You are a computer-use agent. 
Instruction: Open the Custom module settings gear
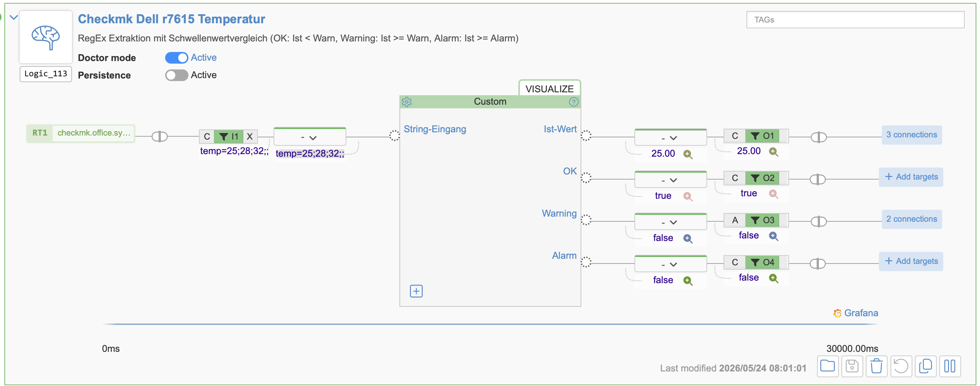pos(407,101)
